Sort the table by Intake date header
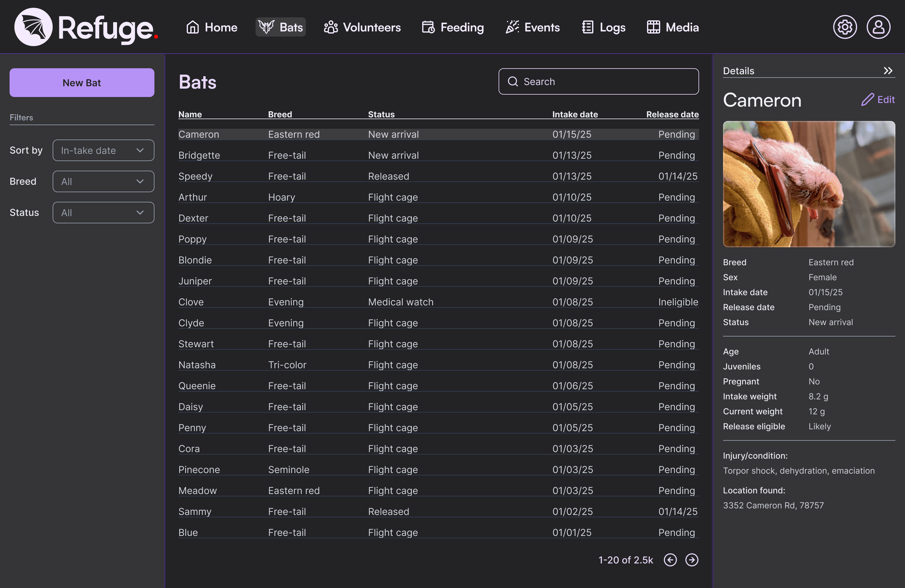 pyautogui.click(x=575, y=114)
